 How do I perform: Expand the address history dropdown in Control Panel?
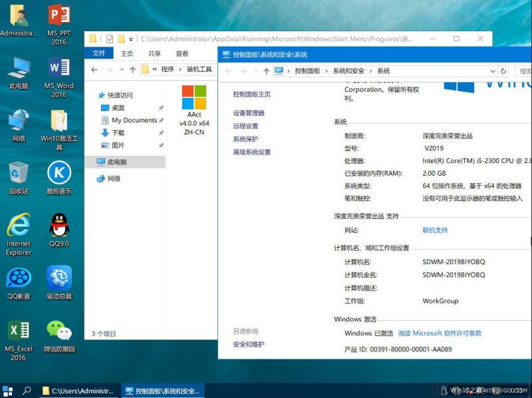[x=492, y=71]
